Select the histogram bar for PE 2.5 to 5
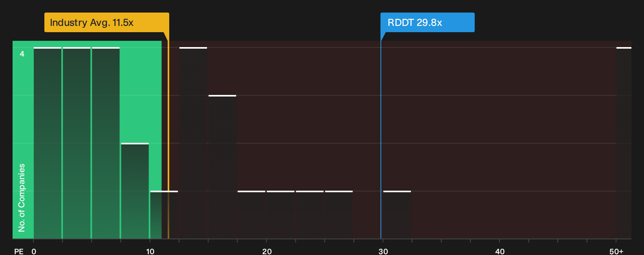644x255 pixels. pyautogui.click(x=77, y=143)
